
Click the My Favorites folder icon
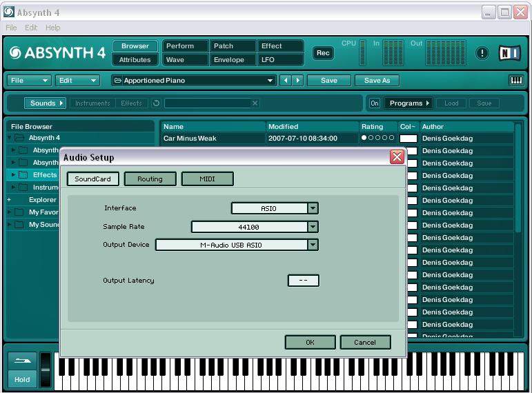(19, 212)
